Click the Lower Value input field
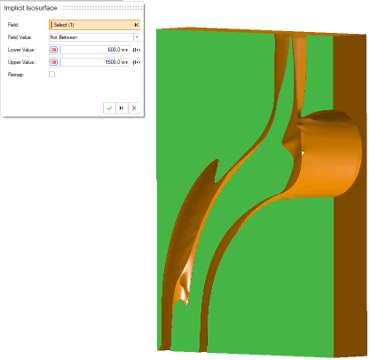The image size is (370, 360). (95, 50)
